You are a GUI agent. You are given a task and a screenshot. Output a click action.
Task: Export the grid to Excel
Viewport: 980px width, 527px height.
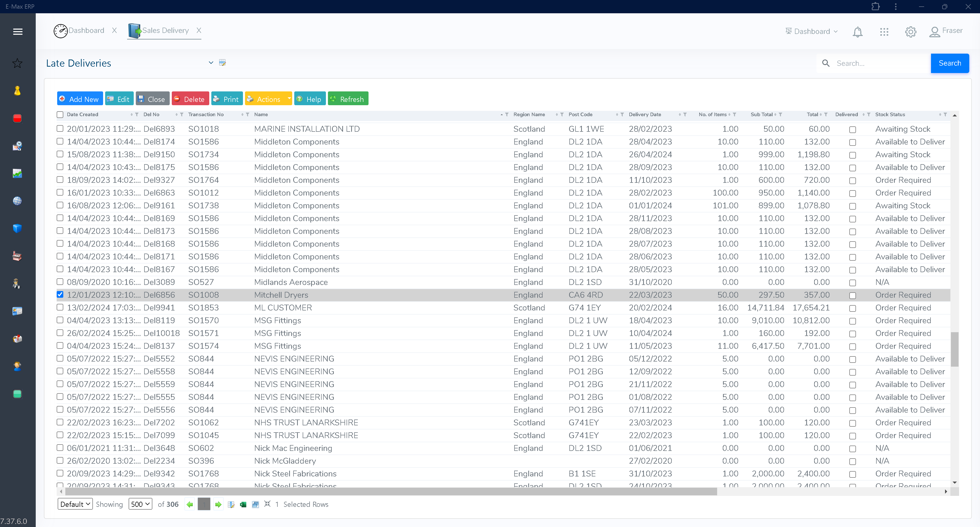243,504
